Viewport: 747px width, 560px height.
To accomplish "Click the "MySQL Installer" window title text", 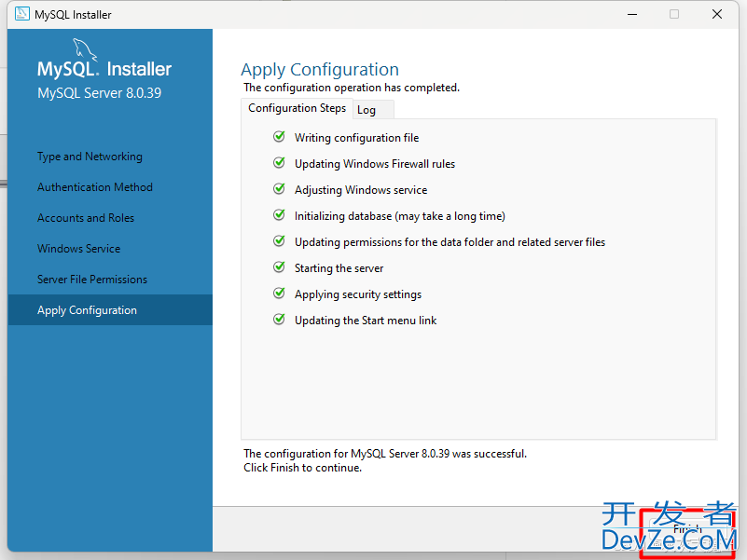I will [x=73, y=15].
